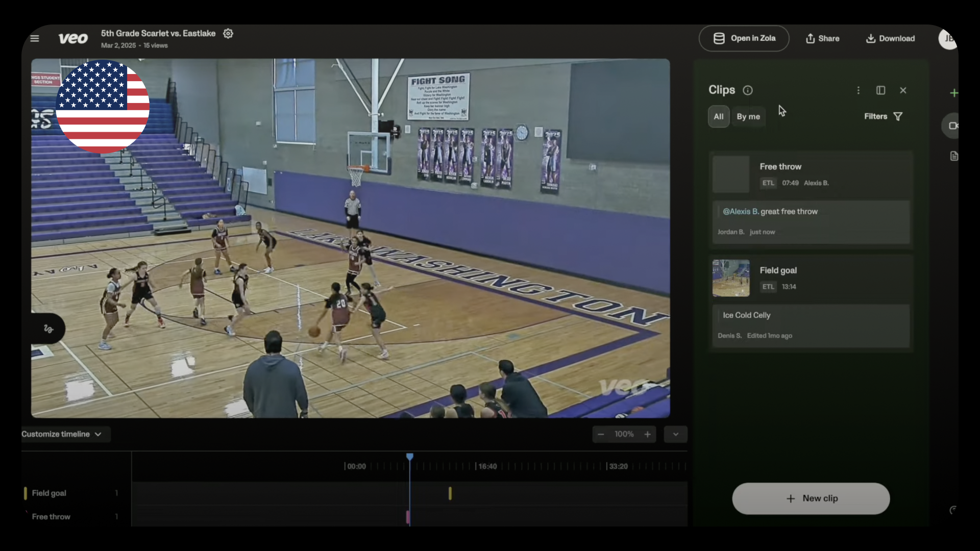Open the hamburger menu
Image resolution: width=980 pixels, height=551 pixels.
[35, 38]
